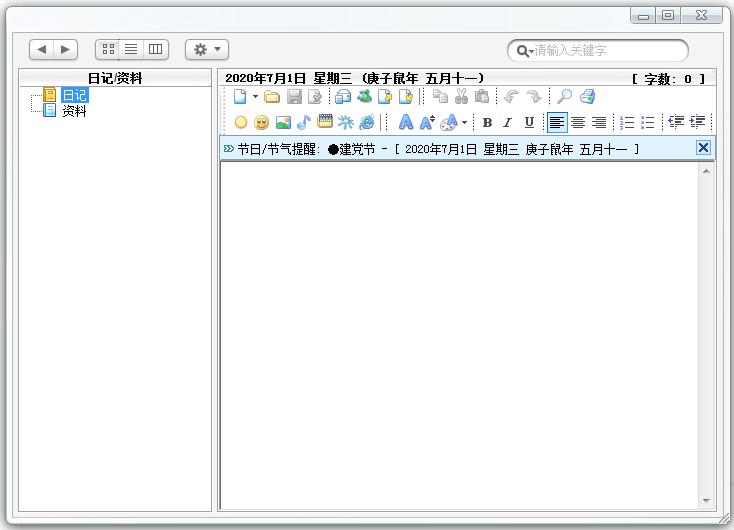Switch to column view
734x530 pixels.
pyautogui.click(x=155, y=49)
